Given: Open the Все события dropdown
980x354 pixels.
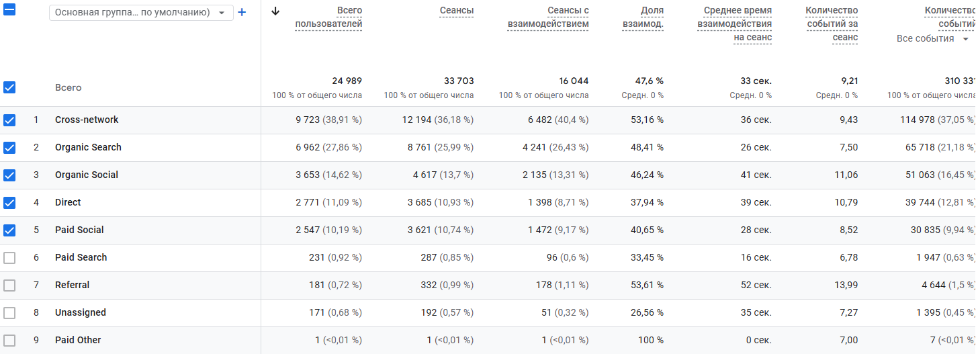Looking at the screenshot, I should (933, 38).
